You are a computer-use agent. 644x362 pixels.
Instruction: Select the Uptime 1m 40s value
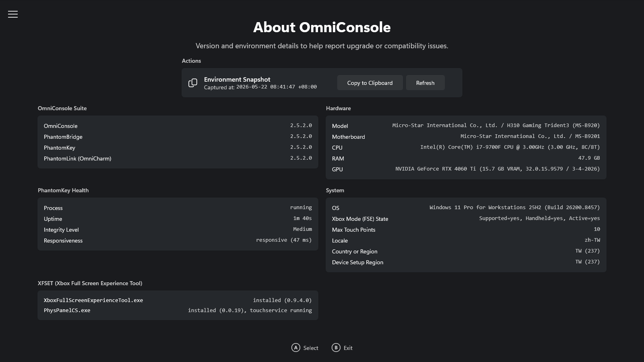303,218
